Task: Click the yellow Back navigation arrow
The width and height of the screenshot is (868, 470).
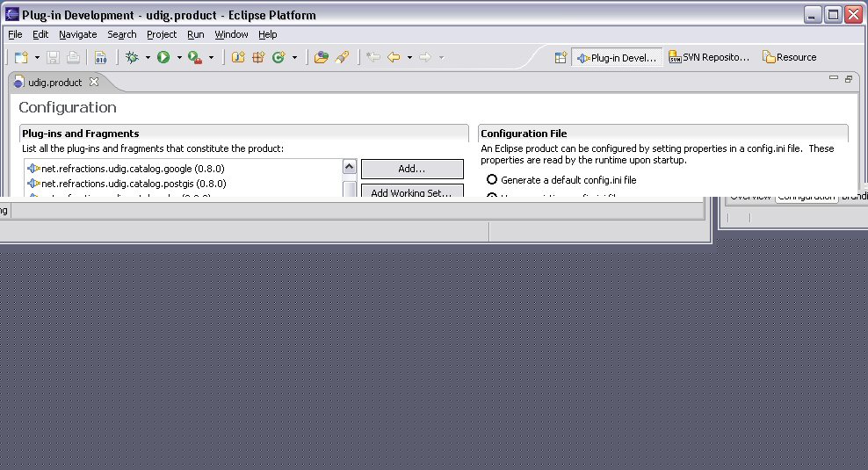Action: (x=394, y=57)
